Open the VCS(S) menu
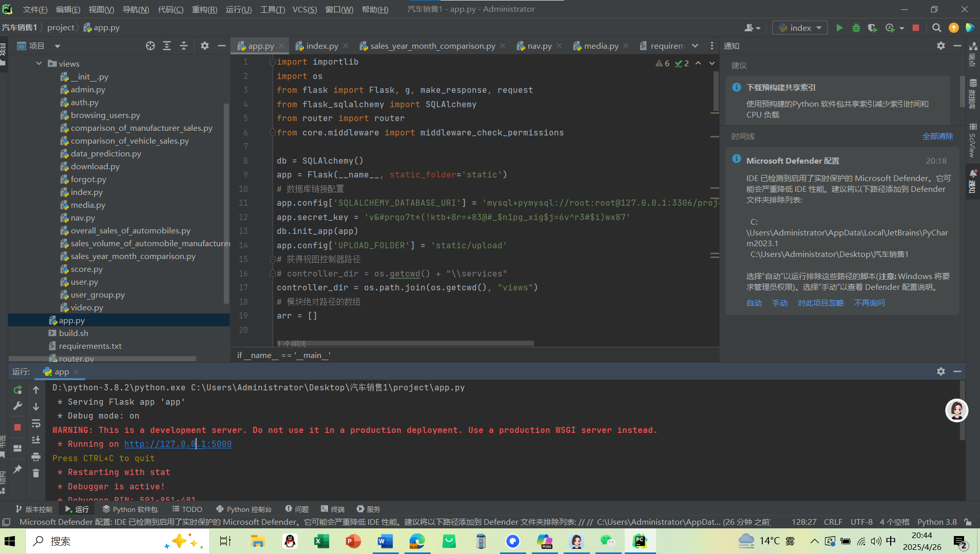The image size is (980, 554). 304,9
